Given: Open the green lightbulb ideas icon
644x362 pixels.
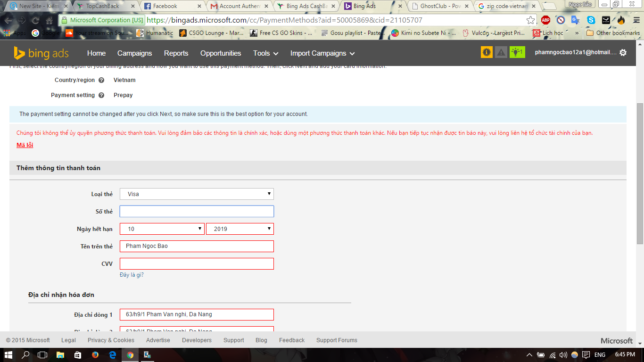Looking at the screenshot, I should (x=517, y=52).
